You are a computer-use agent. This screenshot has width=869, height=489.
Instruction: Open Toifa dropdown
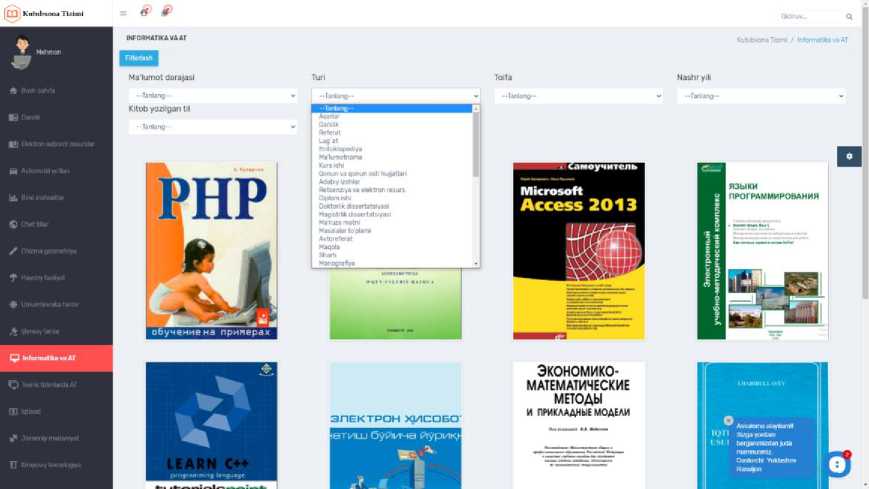[x=579, y=96]
